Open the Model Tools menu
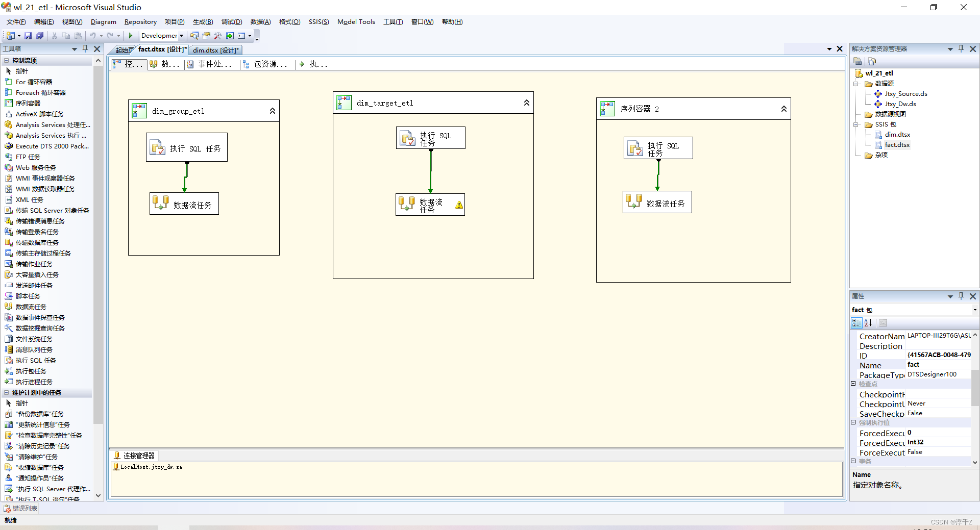 click(356, 22)
